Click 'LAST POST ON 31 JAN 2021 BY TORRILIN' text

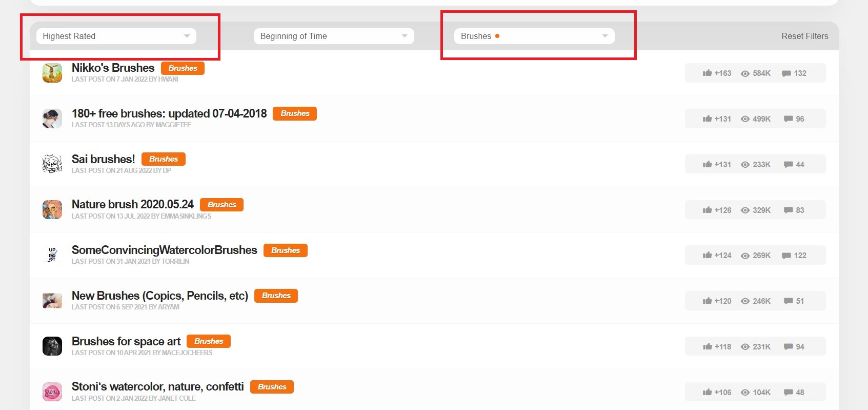click(x=130, y=262)
